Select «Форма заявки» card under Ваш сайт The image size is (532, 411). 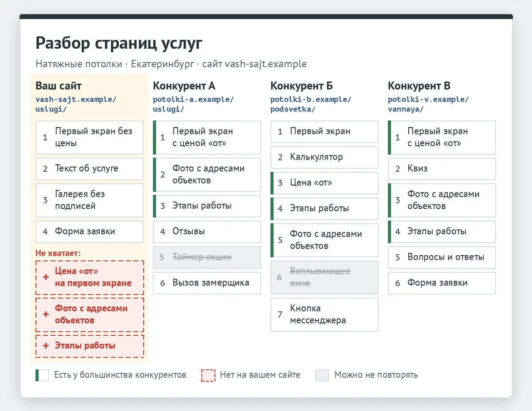[x=90, y=232]
